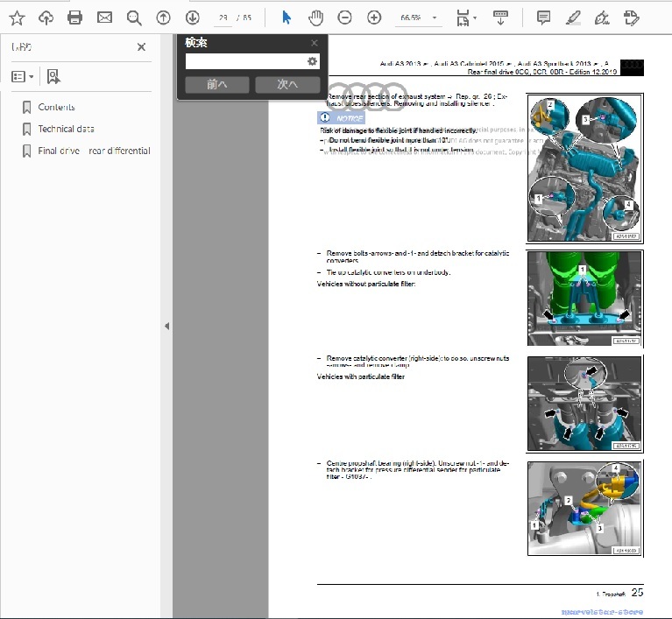Click page number 25 in footer
This screenshot has height=619, width=672.
coord(637,593)
